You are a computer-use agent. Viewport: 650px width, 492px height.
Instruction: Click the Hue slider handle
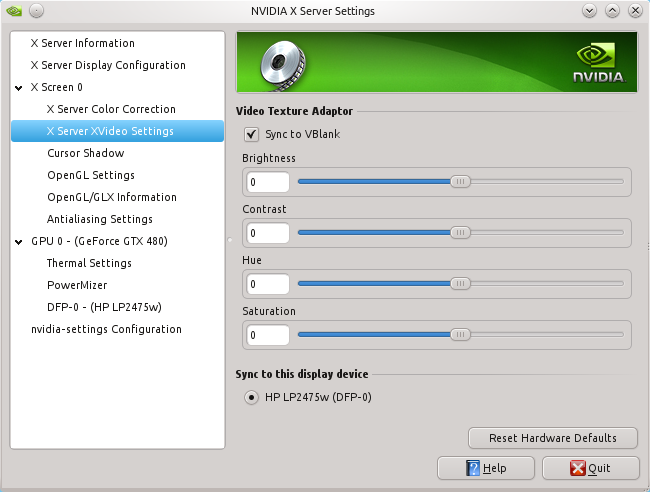tap(460, 284)
